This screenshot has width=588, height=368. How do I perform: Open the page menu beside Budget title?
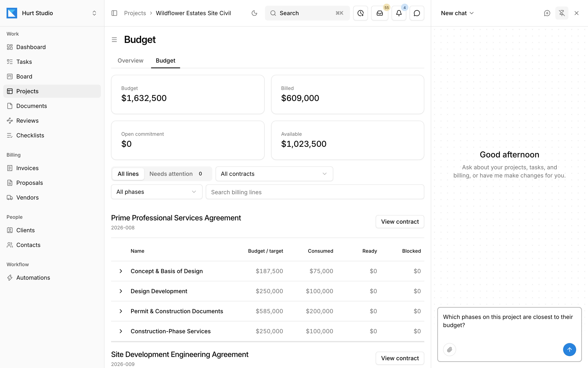click(114, 40)
